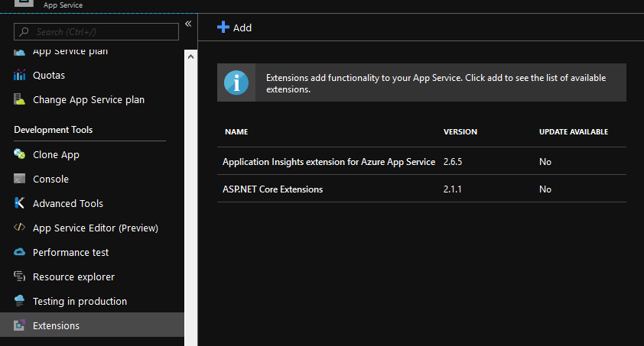644x346 pixels.
Task: Open App Service Editor (Preview)
Action: (96, 228)
